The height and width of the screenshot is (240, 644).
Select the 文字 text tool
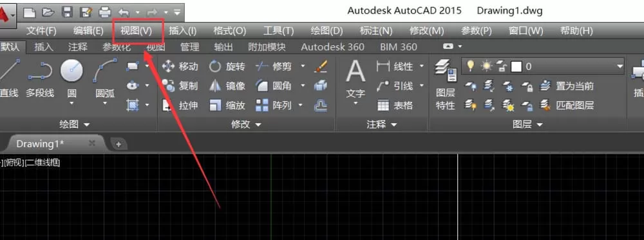[355, 79]
